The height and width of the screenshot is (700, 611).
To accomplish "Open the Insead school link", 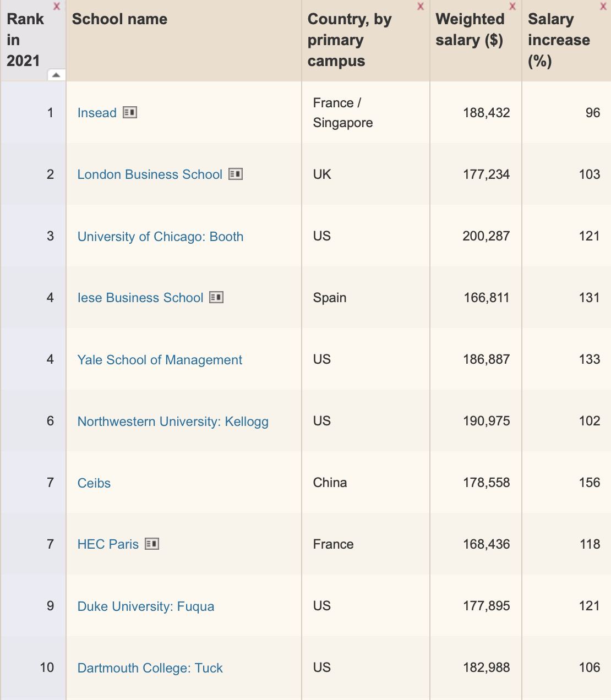I will 97,113.
